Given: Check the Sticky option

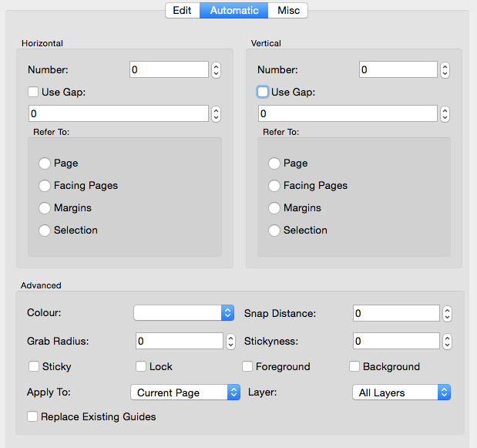Looking at the screenshot, I should coord(34,367).
